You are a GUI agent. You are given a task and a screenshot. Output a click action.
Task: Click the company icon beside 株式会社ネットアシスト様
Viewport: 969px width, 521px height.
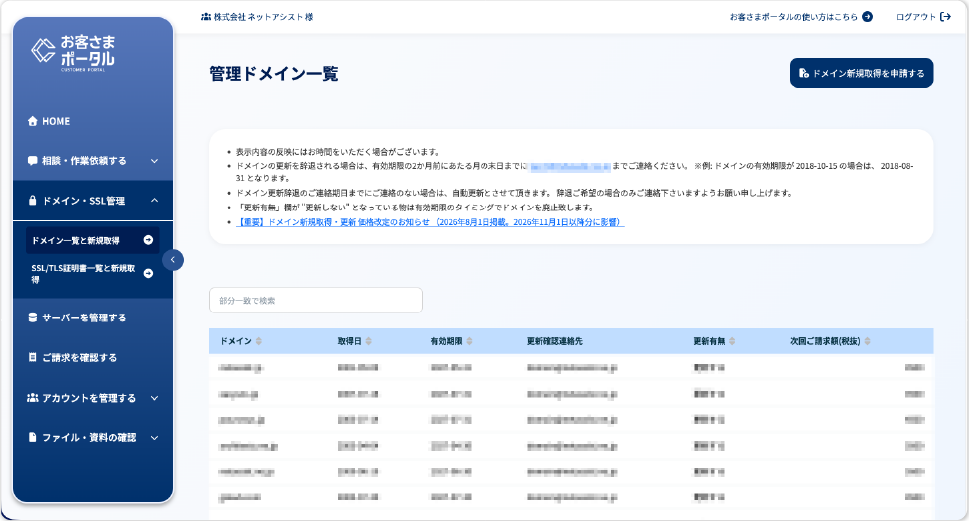coord(206,17)
